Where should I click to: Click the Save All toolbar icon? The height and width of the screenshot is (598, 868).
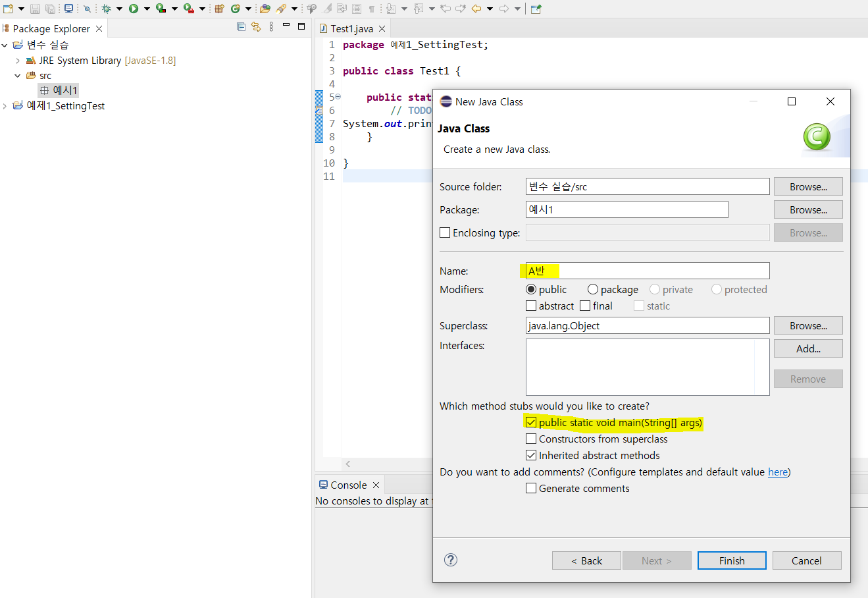point(50,9)
